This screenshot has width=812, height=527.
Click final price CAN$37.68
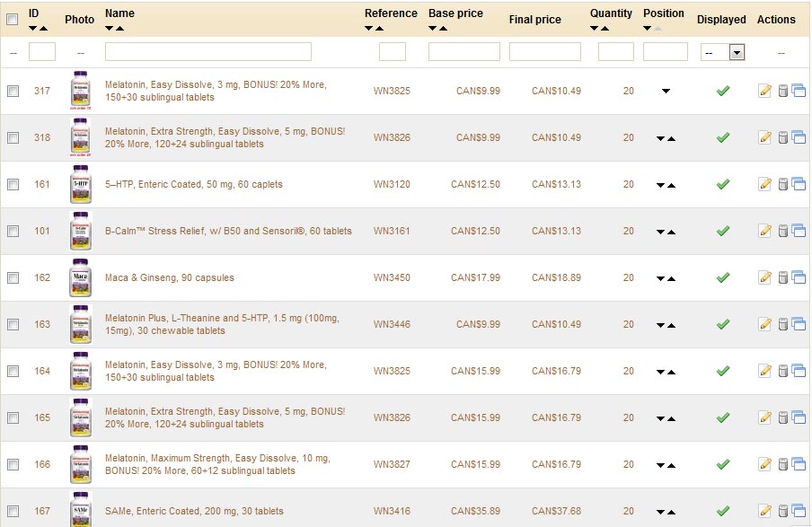click(556, 511)
